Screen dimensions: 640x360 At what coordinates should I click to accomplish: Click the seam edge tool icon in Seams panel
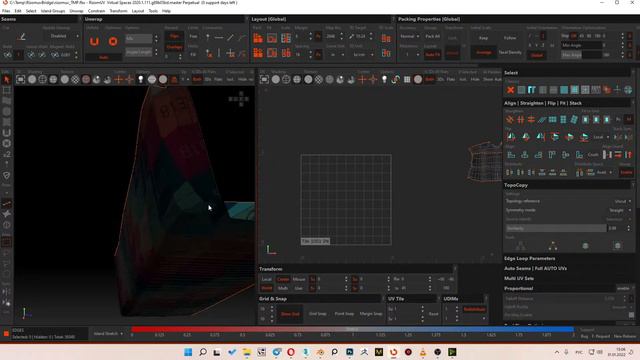[x=22, y=37]
